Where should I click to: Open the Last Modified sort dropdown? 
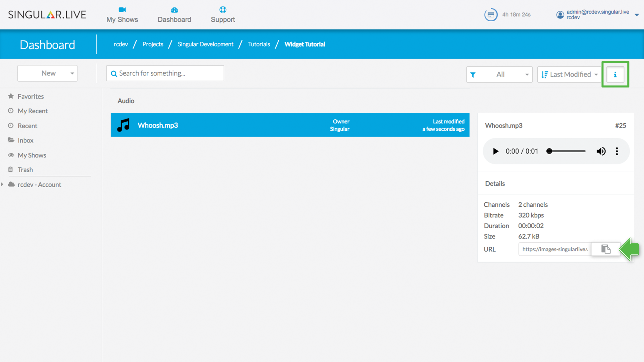(x=569, y=74)
